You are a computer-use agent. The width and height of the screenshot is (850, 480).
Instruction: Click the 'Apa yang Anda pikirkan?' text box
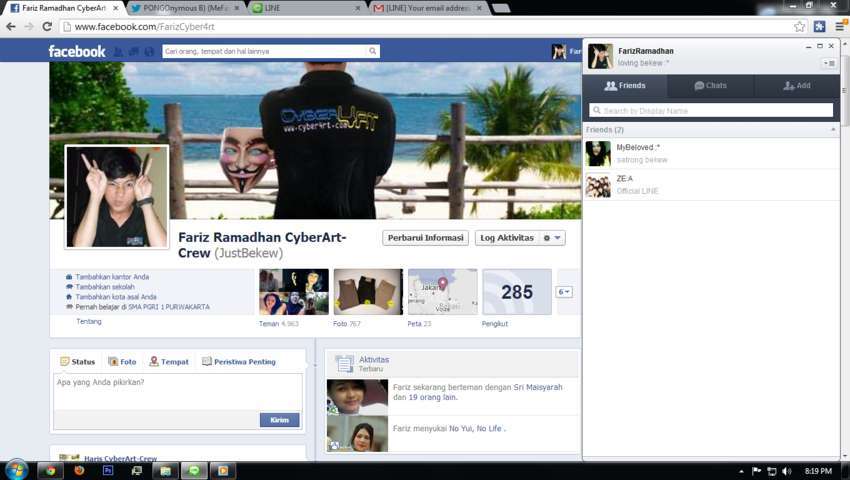(x=178, y=391)
